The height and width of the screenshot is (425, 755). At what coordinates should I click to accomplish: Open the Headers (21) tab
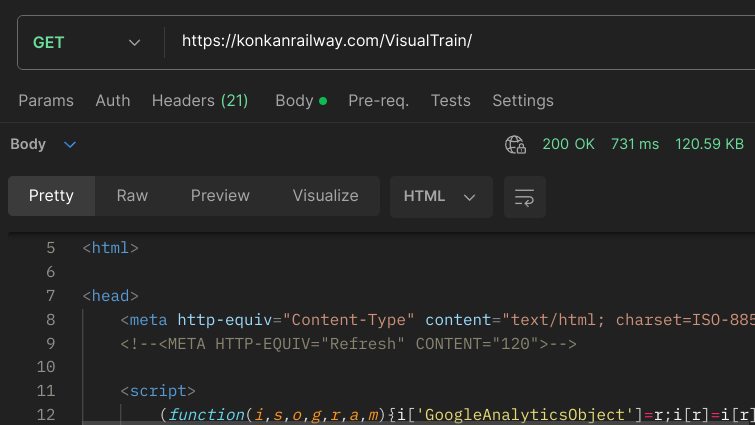(200, 101)
